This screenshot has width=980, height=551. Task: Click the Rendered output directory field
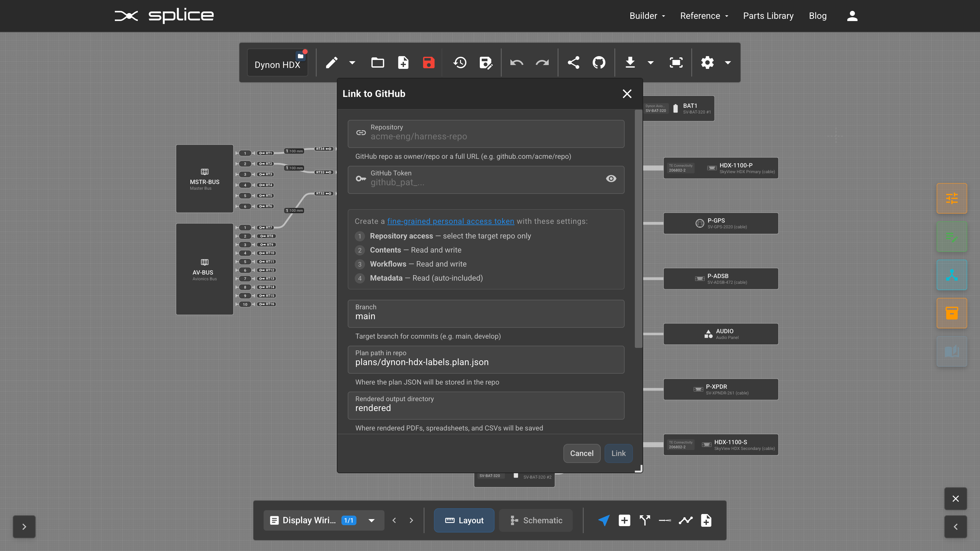486,405
